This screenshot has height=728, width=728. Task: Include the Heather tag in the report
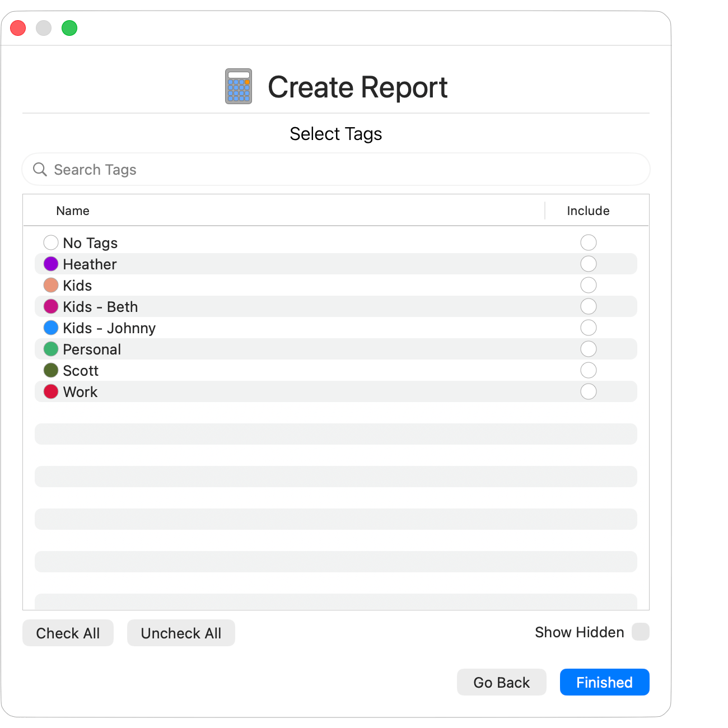coord(589,264)
